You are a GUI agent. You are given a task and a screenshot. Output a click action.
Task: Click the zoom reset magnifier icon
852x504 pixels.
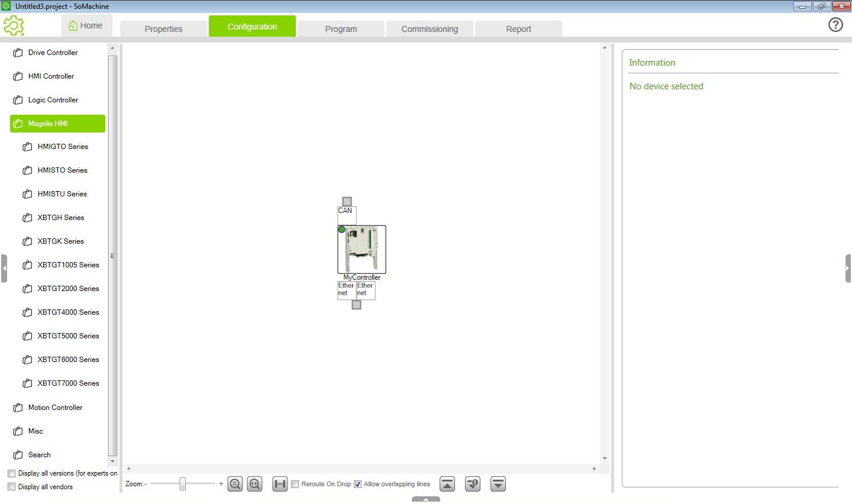[x=254, y=484]
